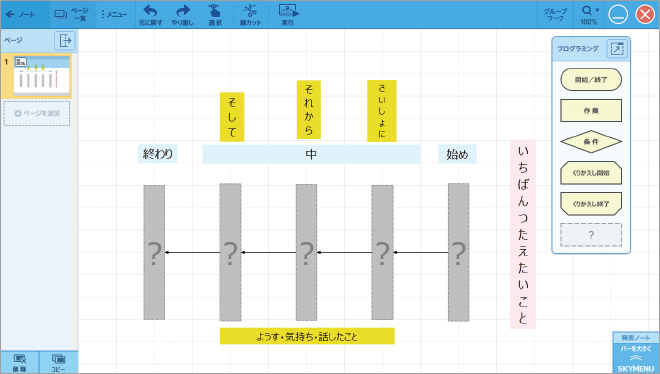The image size is (660, 374).
Task: Pick the 条件 diamond block
Action: pyautogui.click(x=591, y=142)
